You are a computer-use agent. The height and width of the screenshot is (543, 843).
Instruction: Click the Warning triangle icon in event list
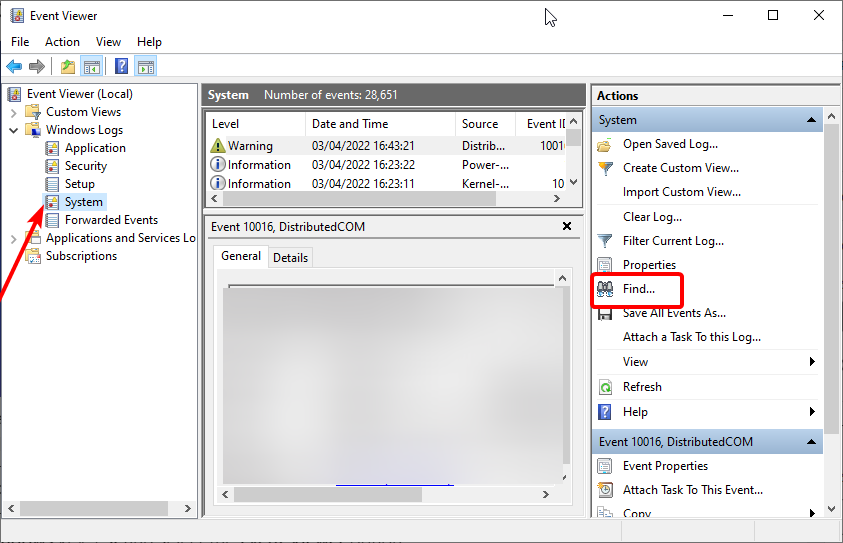coord(218,146)
